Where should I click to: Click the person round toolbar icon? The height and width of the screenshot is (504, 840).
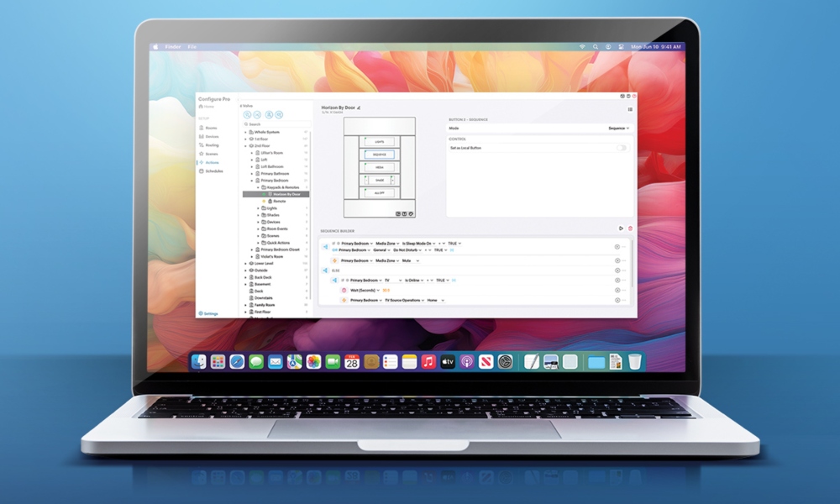click(269, 114)
